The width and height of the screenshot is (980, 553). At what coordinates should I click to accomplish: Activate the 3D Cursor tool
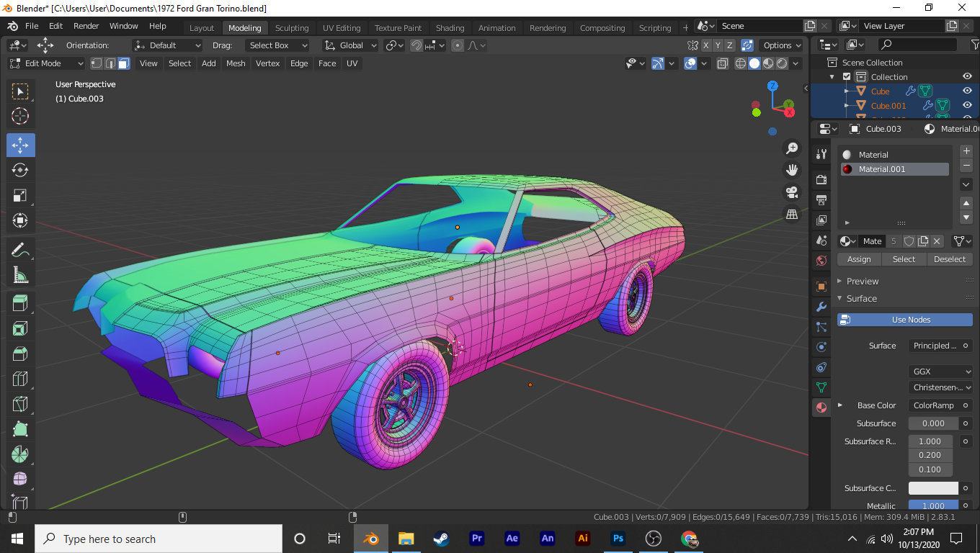click(x=20, y=116)
